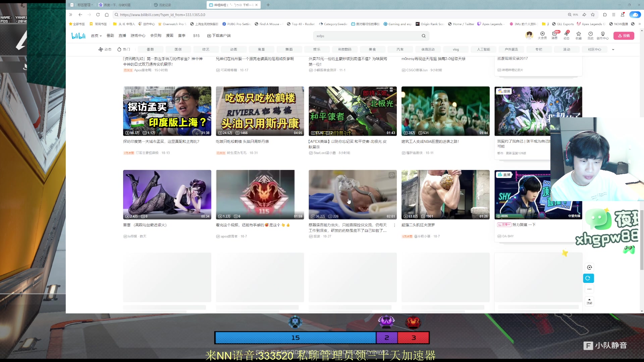Select the 科技数码 category tab
Screen dimensions: 644x362
coord(344,50)
